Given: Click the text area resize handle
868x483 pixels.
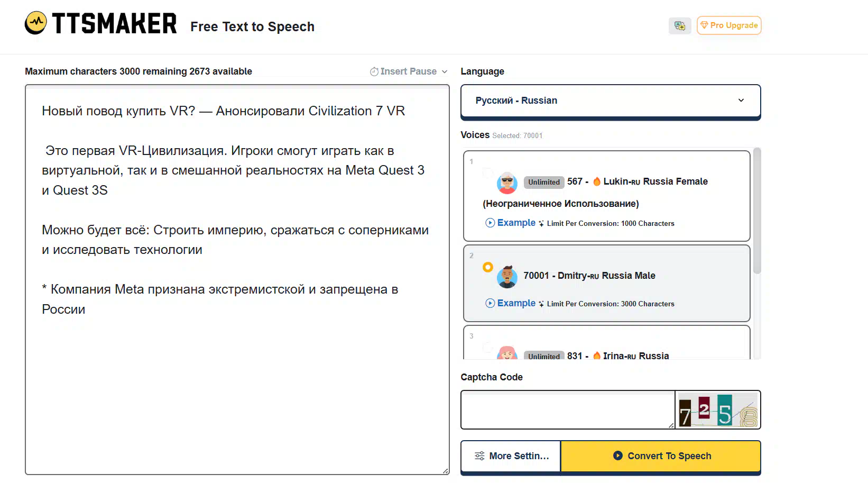Looking at the screenshot, I should 446,471.
